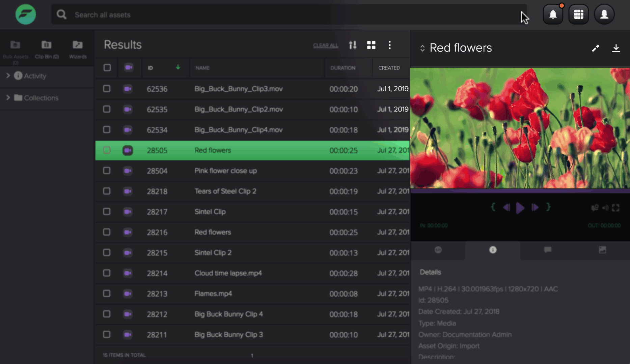
Task: Click the magic wand actions icon
Action: pyautogui.click(x=596, y=48)
